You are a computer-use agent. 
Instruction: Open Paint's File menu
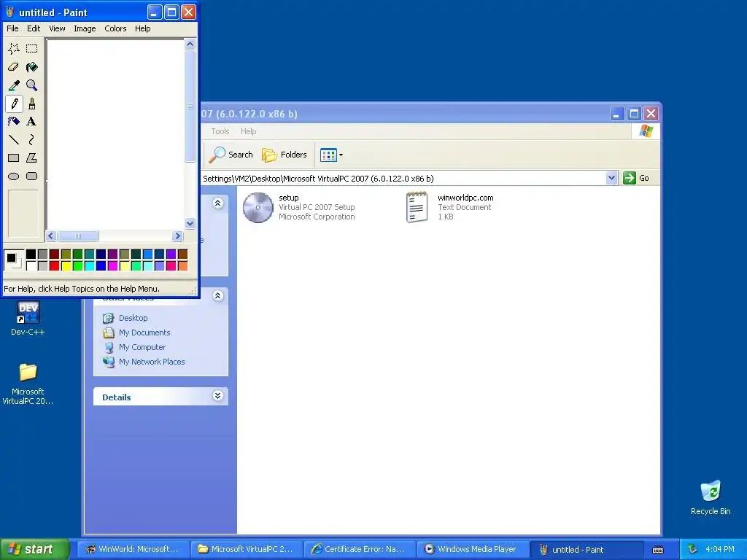pyautogui.click(x=12, y=28)
